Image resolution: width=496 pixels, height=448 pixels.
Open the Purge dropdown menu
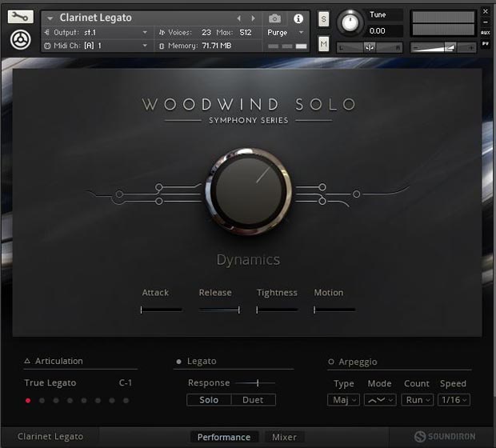[x=286, y=33]
